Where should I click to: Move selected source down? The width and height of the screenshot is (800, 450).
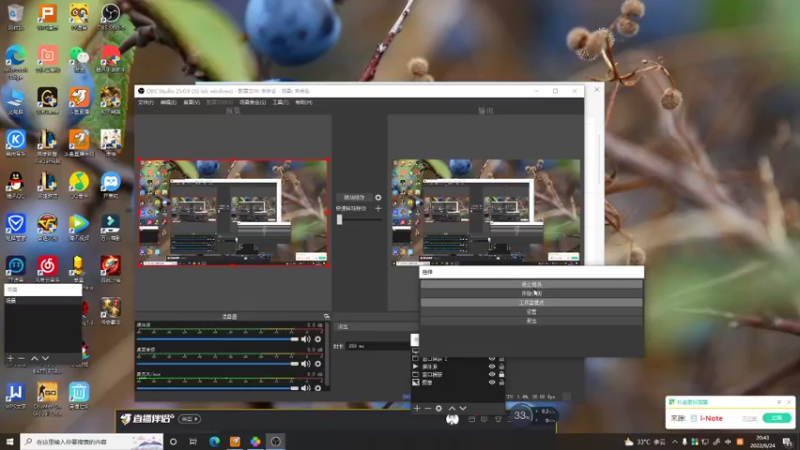[x=463, y=408]
